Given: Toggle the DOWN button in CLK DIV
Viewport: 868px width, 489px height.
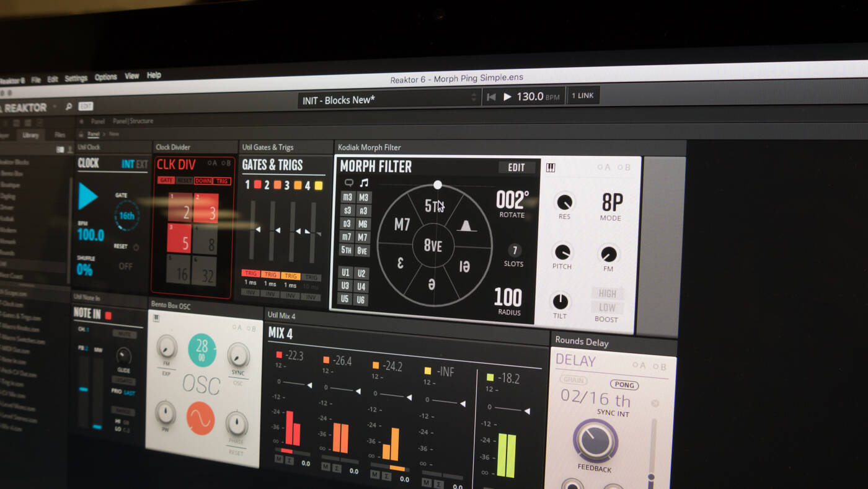Looking at the screenshot, I should [x=203, y=181].
